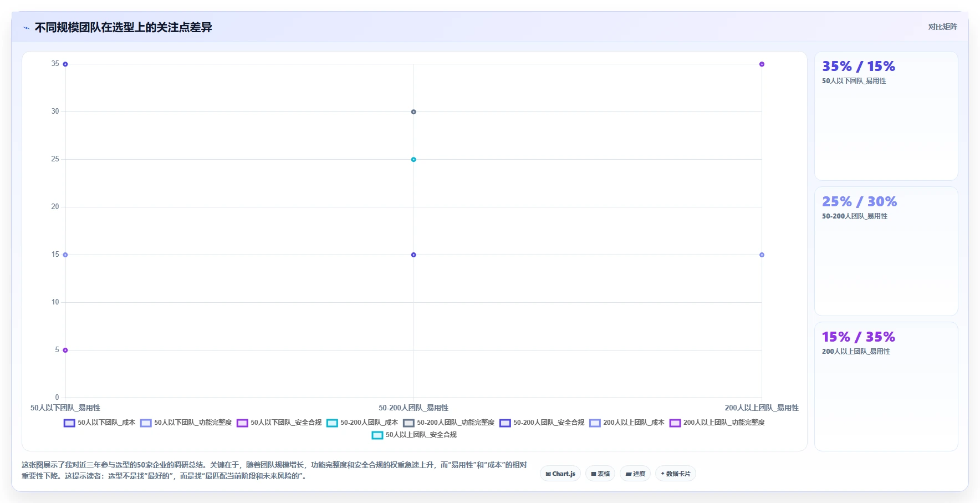This screenshot has width=980, height=503.
Task: Select the 25% / 30% data card
Action: [886, 251]
